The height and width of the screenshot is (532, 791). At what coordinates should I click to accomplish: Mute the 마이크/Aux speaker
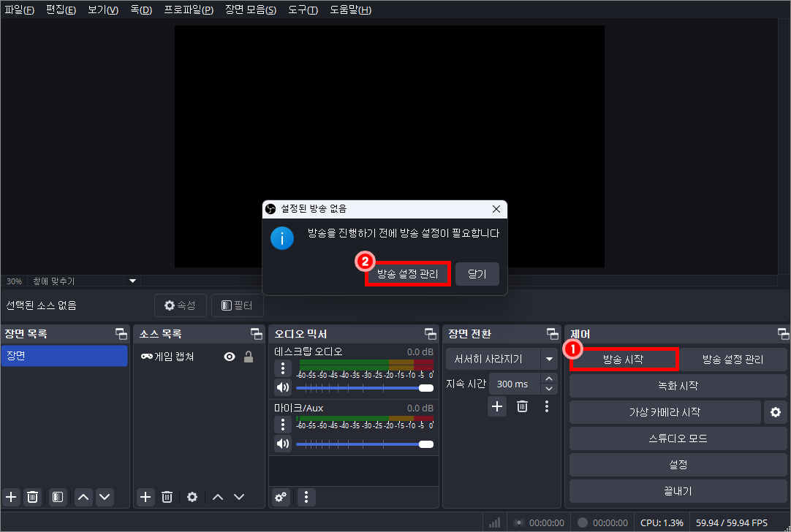(283, 444)
